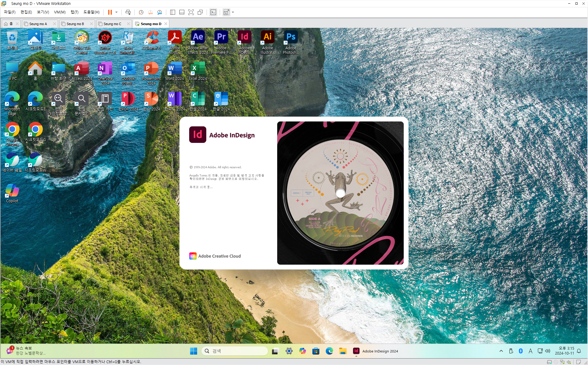Open the Access 2024 desktop icon
The height and width of the screenshot is (365, 588).
pos(82,71)
